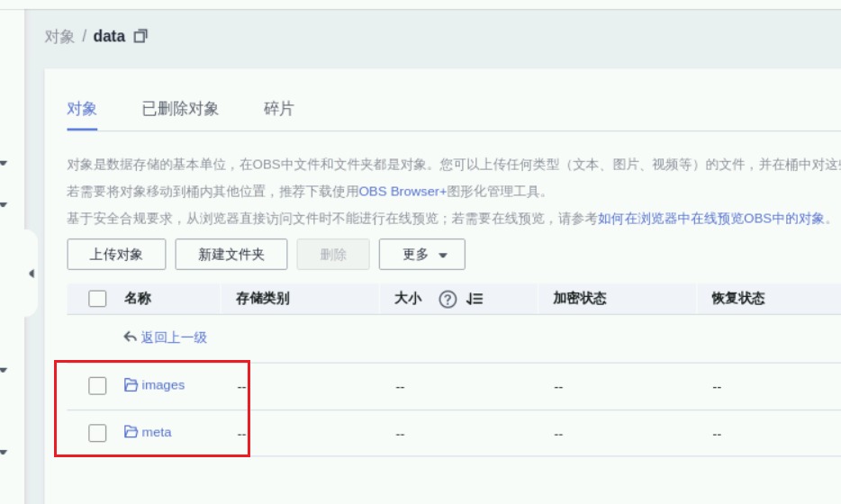Click the images folder icon

click(x=131, y=385)
